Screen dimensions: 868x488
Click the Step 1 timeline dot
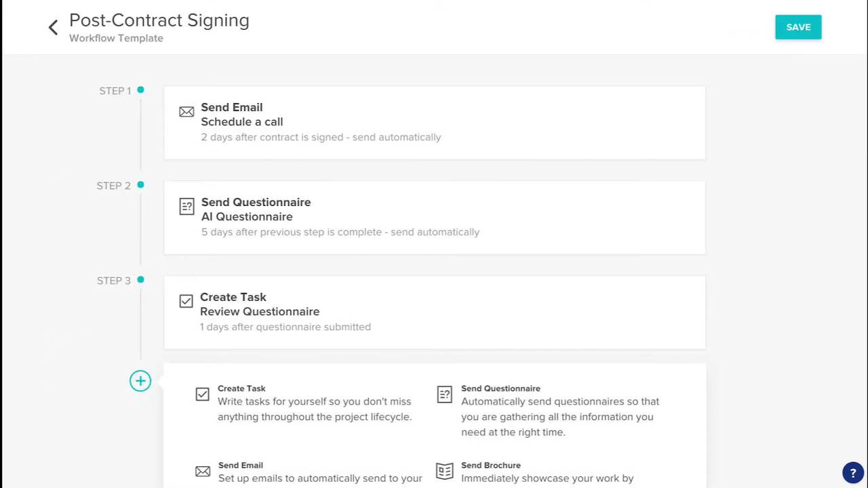tap(140, 89)
